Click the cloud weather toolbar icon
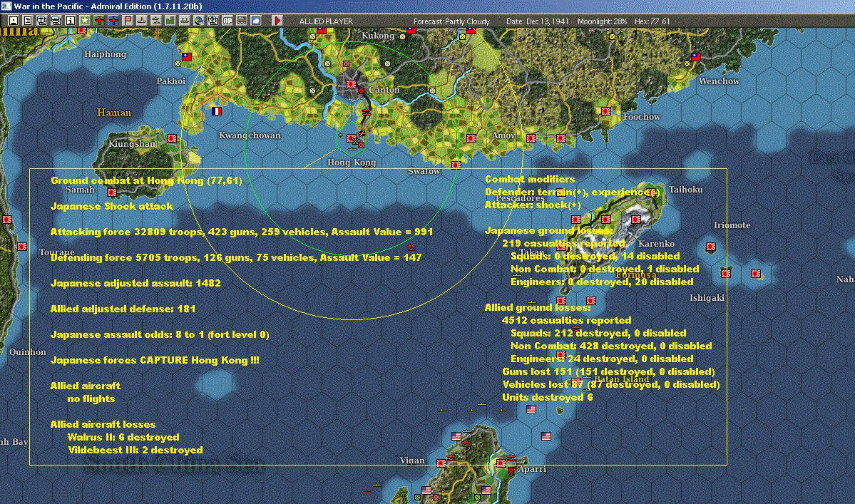This screenshot has height=504, width=855. 255,21
